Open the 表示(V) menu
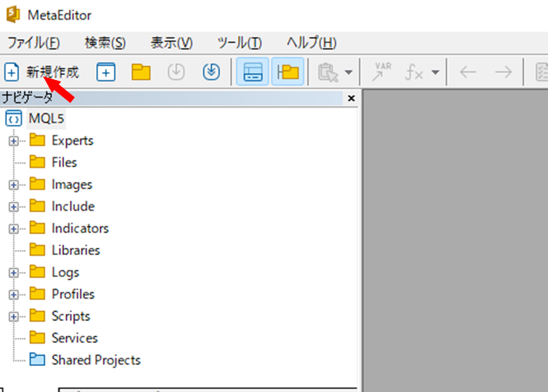This screenshot has width=548, height=392. click(171, 43)
